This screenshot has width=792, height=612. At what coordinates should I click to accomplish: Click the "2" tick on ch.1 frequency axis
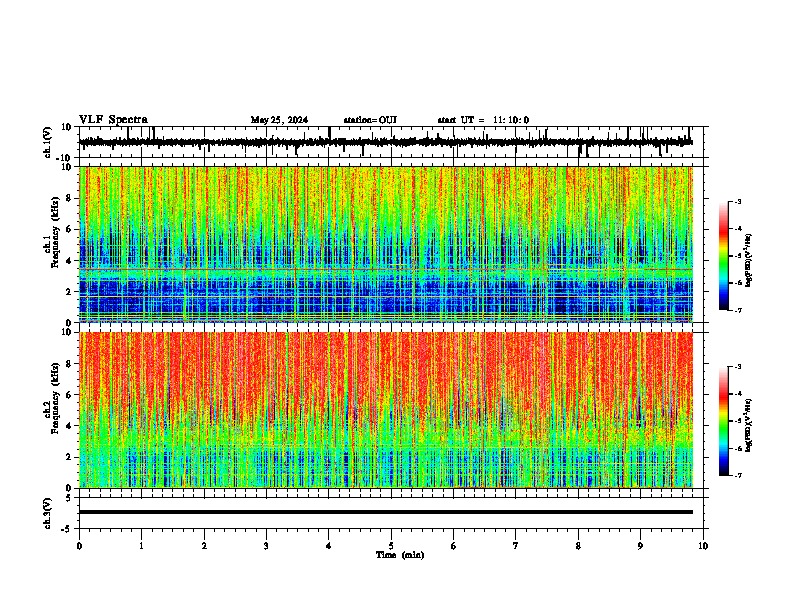[x=70, y=292]
